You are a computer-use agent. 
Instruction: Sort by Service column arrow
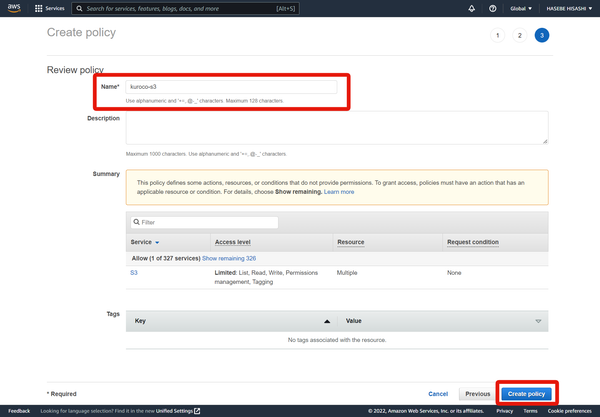(x=157, y=243)
